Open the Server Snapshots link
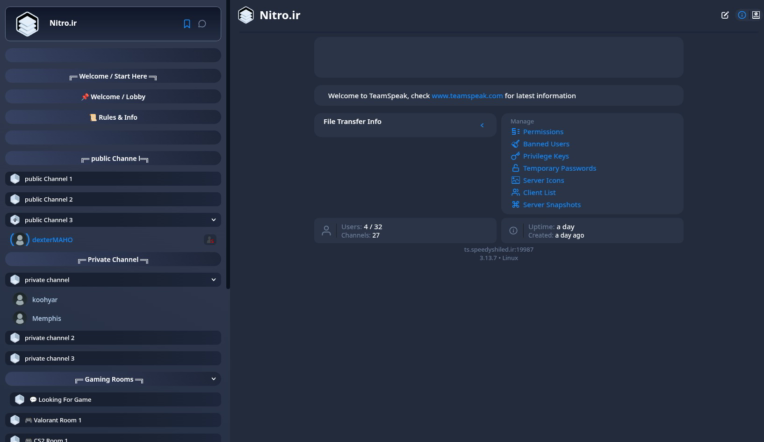Viewport: 764px width, 442px height. point(552,205)
